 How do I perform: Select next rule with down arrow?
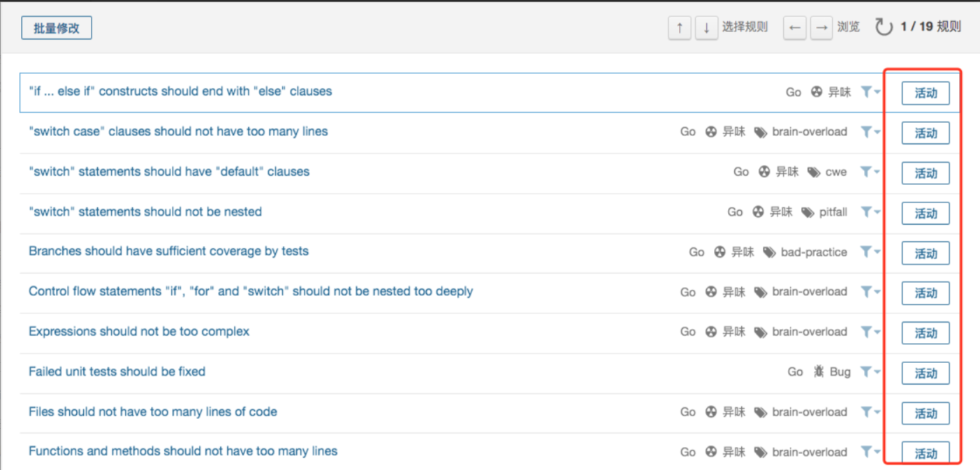point(707,28)
